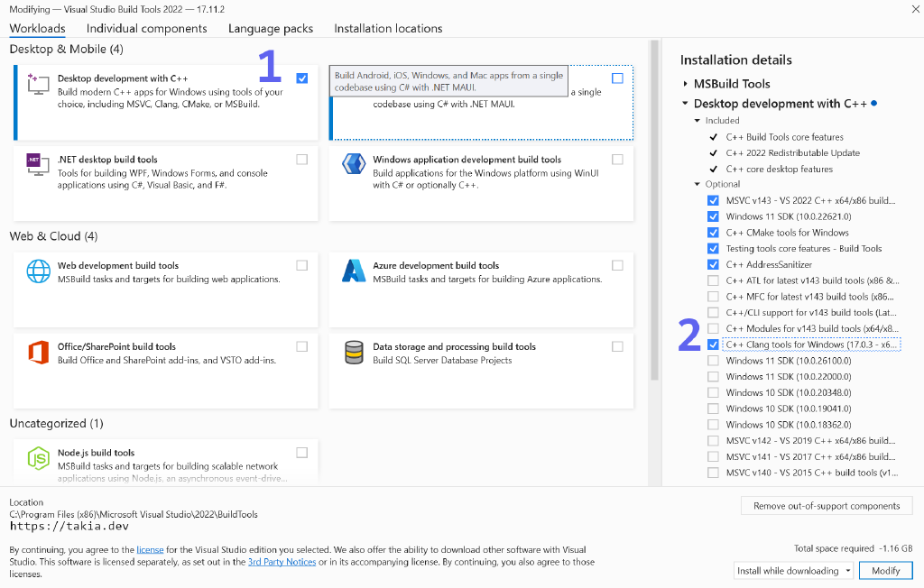
Task: Check Windows 10 SDK (10.0.20348.0)
Action: [x=713, y=392]
